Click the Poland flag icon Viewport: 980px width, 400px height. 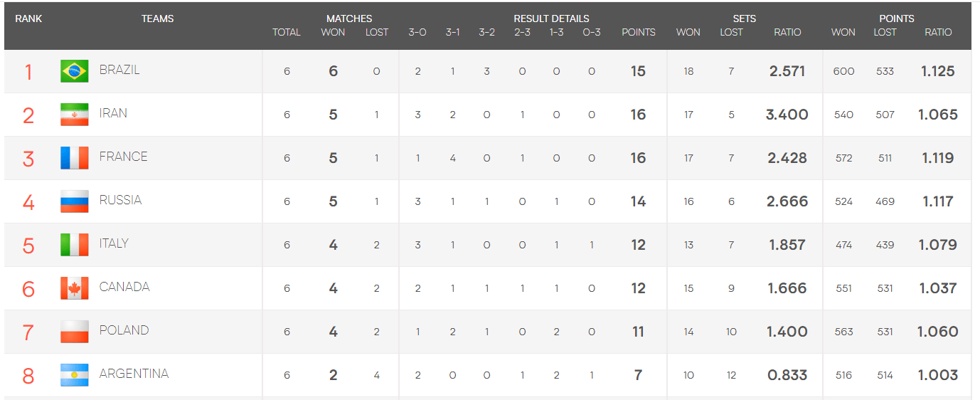click(75, 332)
